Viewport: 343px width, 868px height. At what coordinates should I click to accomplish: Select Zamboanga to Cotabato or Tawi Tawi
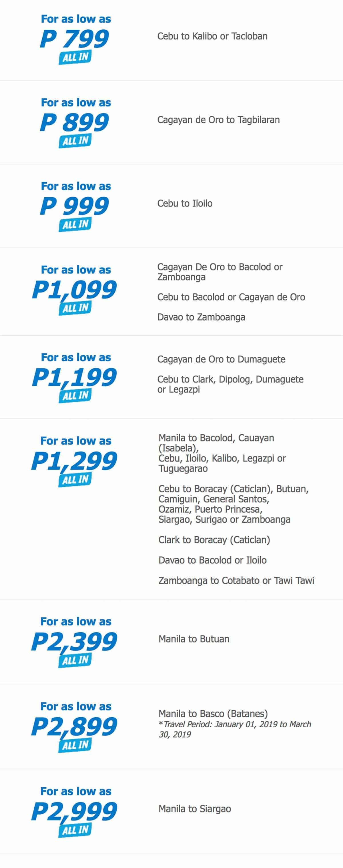click(x=236, y=580)
